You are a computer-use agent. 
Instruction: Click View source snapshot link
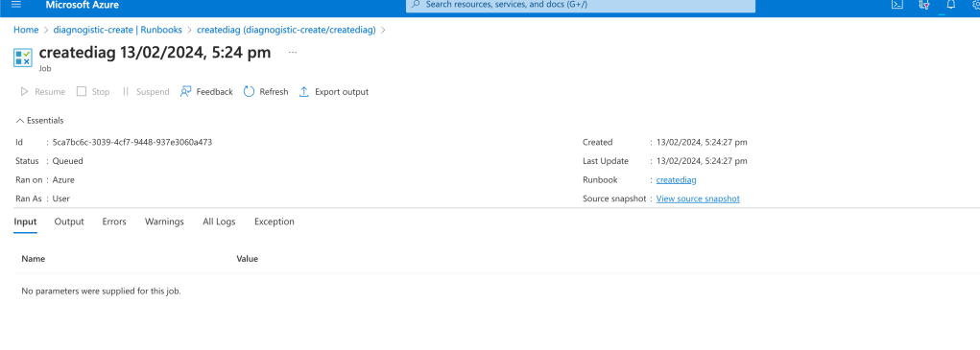point(698,198)
